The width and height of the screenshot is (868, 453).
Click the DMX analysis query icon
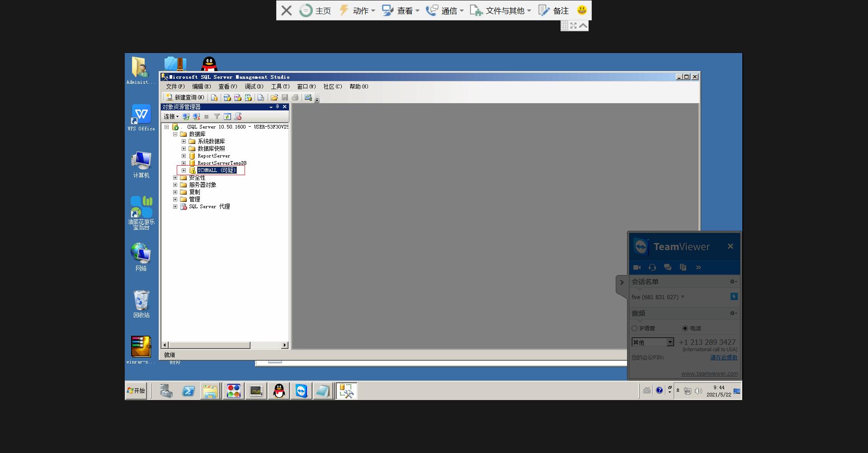(237, 97)
